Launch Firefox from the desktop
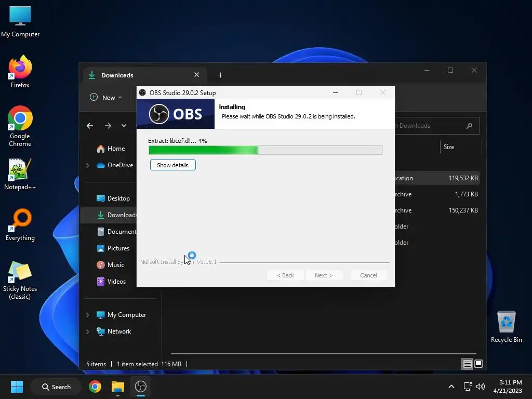532x399 pixels. click(x=20, y=72)
